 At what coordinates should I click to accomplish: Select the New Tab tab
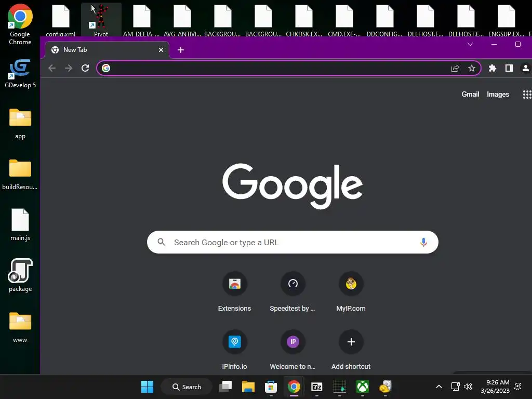107,50
